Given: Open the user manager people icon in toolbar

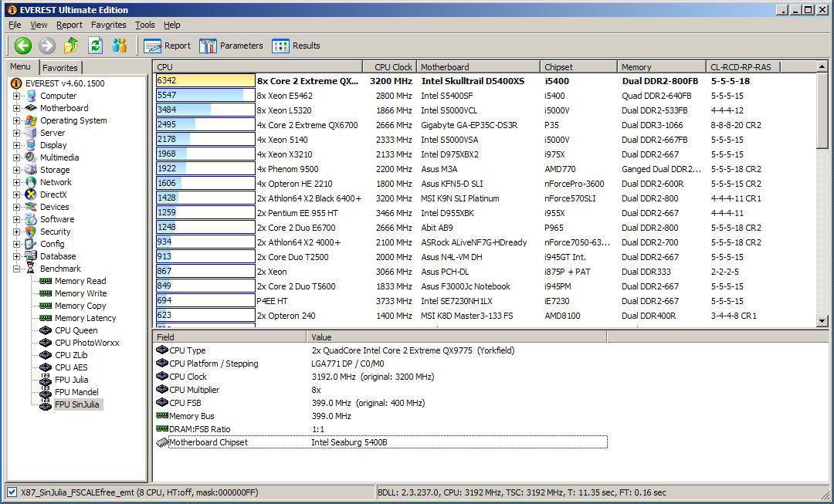Looking at the screenshot, I should [120, 46].
